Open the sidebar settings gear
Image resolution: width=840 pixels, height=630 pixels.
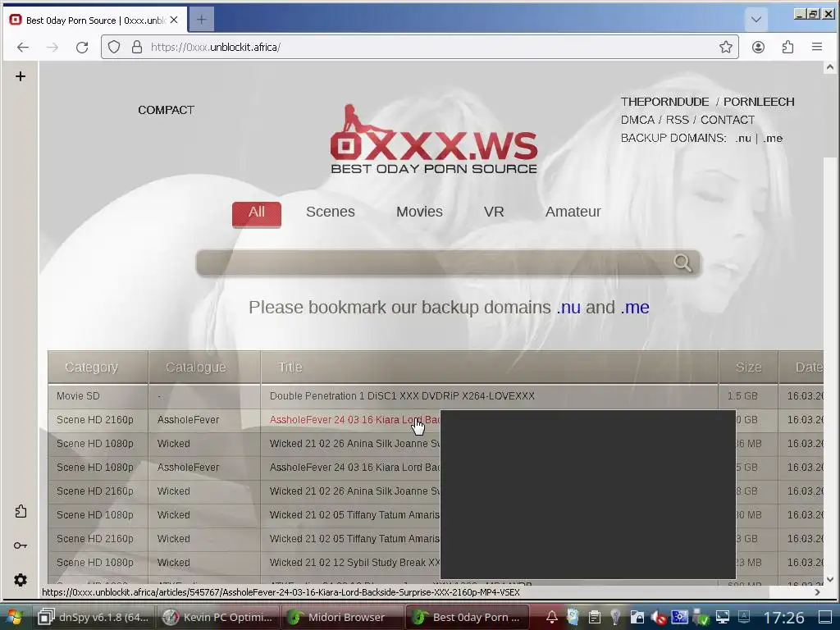pyautogui.click(x=21, y=580)
